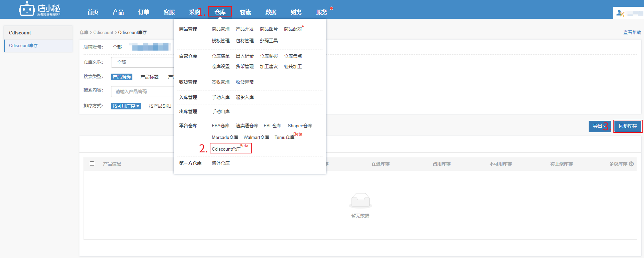
Task: Click 仓库 in the breadcrumb
Action: (84, 32)
